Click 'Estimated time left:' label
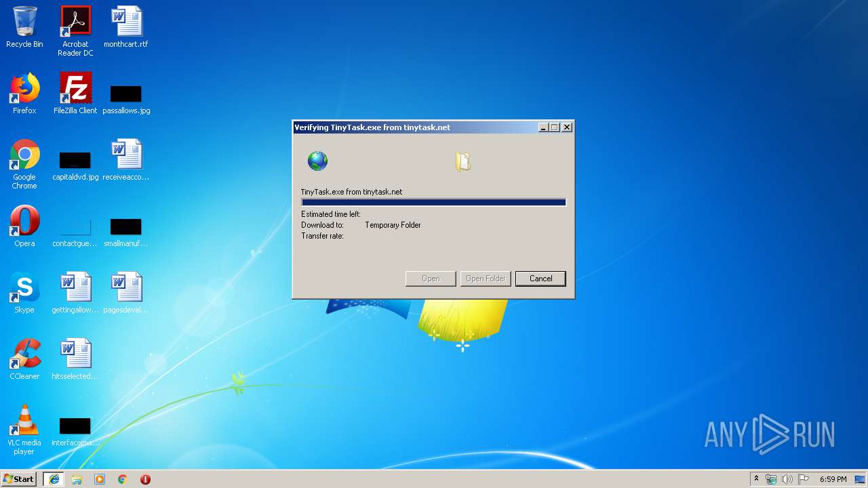 (x=331, y=214)
